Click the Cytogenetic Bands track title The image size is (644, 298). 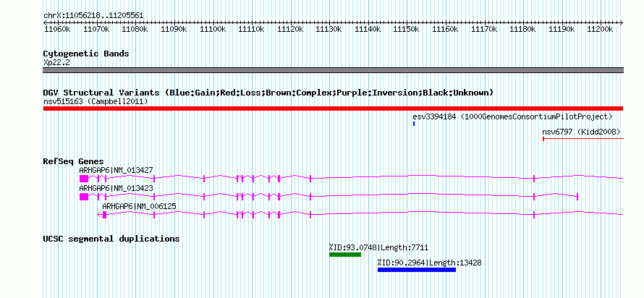pos(86,54)
